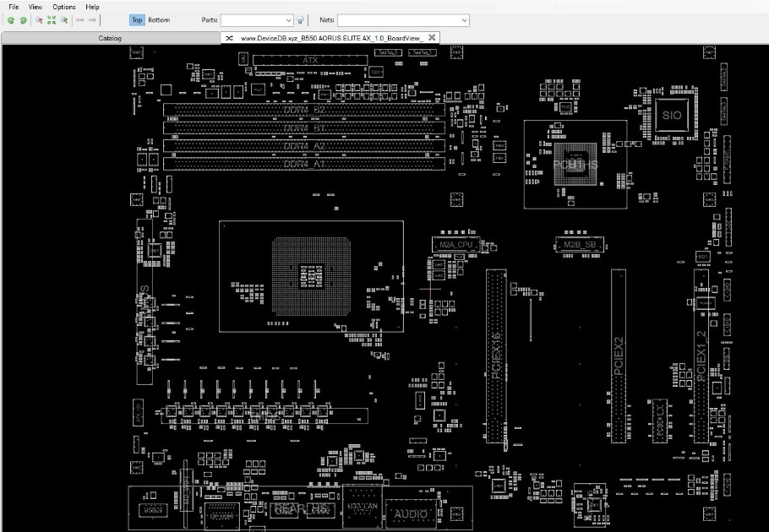Image resolution: width=769 pixels, height=532 pixels.
Task: Select the M2A_CPU M.2 connector
Action: coord(455,244)
